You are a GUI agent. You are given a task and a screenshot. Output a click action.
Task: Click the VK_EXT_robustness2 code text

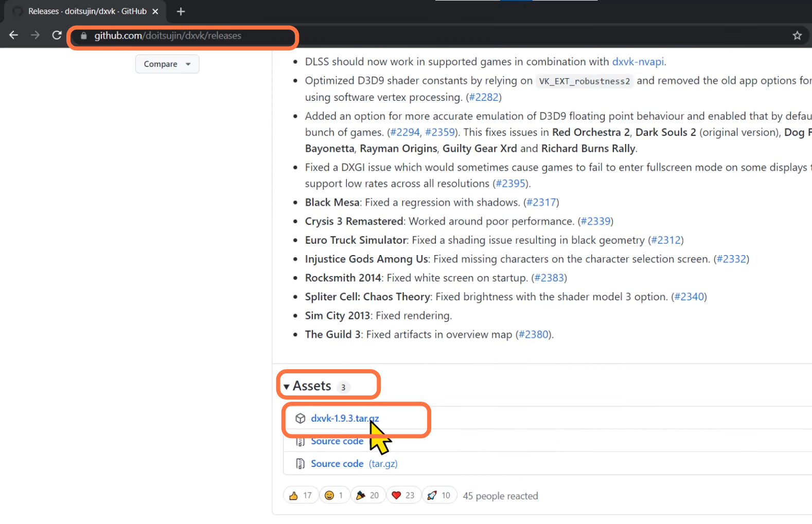(x=585, y=81)
